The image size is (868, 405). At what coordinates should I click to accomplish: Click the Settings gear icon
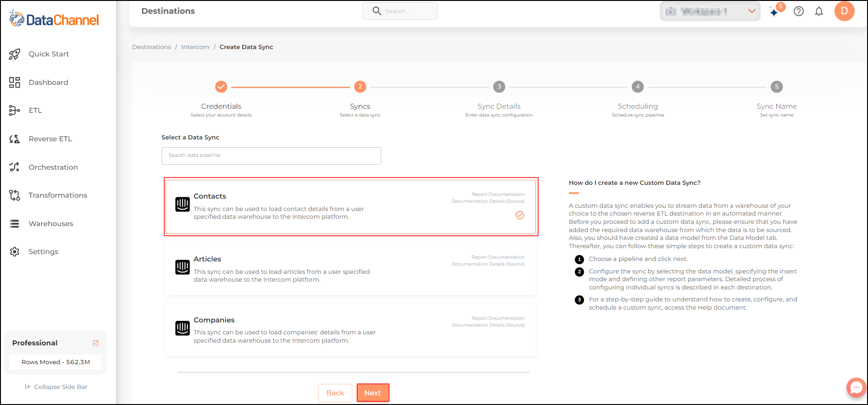[15, 252]
